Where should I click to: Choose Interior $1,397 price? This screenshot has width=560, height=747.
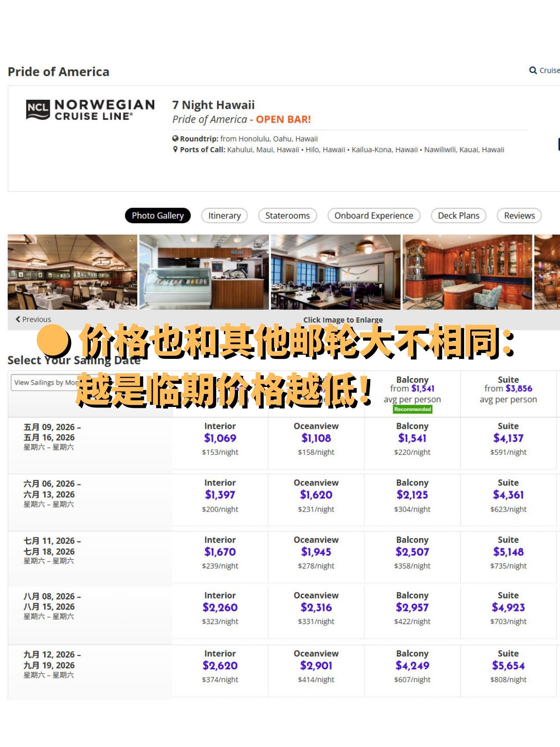click(220, 495)
